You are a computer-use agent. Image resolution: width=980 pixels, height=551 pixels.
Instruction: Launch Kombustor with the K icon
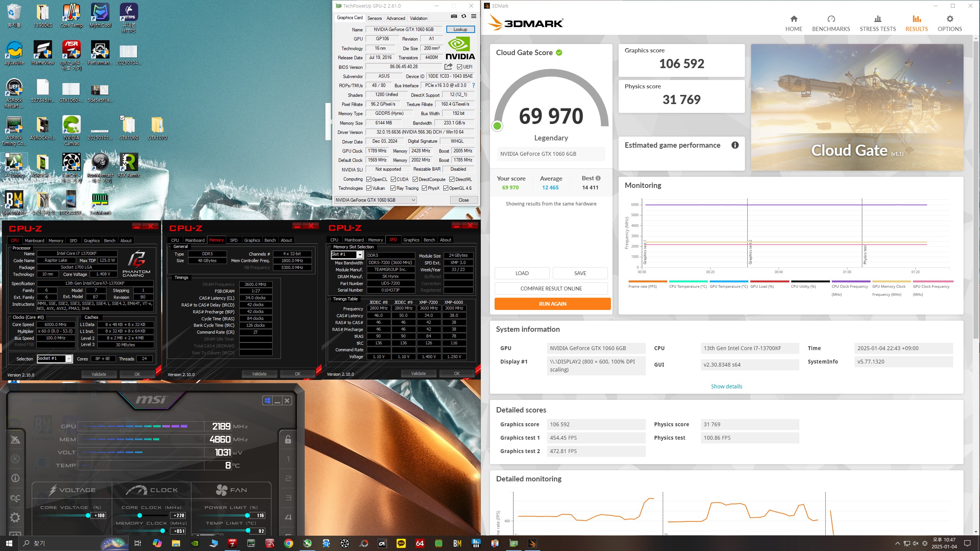15,459
